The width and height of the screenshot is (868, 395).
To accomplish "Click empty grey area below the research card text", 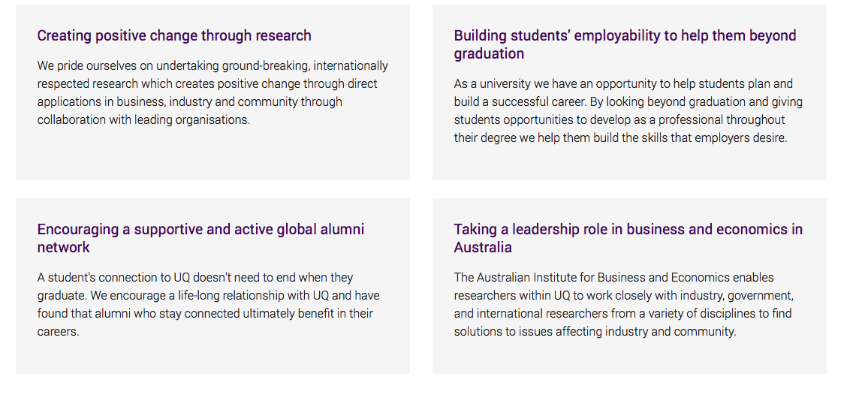I will tap(212, 155).
